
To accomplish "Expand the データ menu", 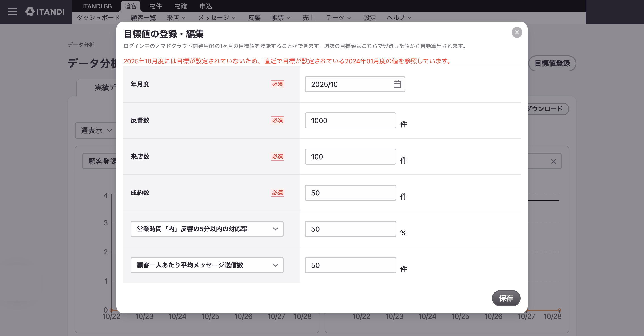I will [x=339, y=18].
